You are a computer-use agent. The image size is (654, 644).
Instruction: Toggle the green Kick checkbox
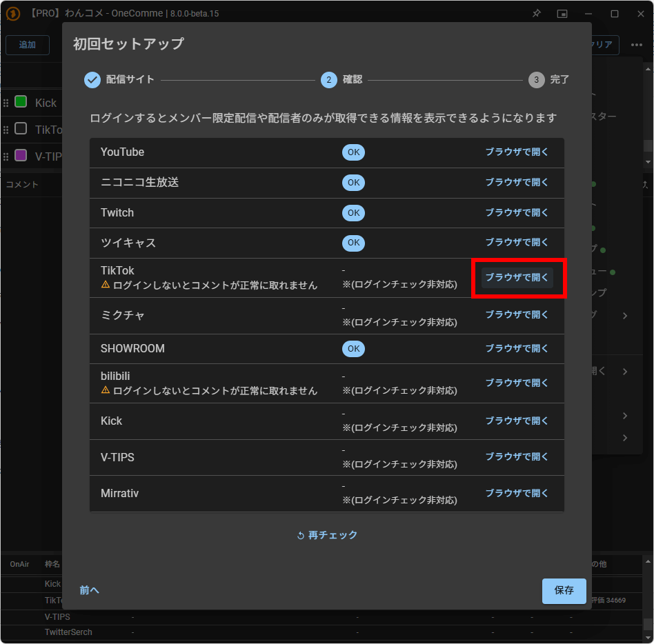tap(21, 102)
